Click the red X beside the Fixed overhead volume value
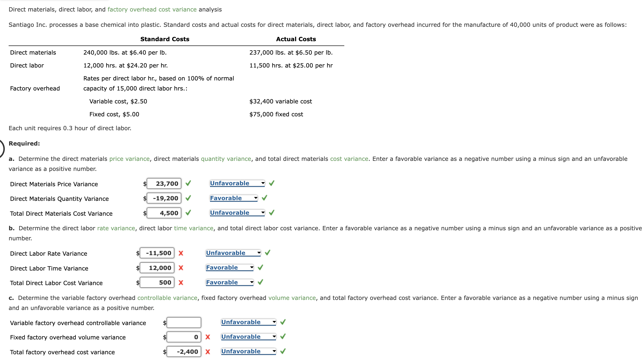The image size is (644, 360). coord(208,337)
